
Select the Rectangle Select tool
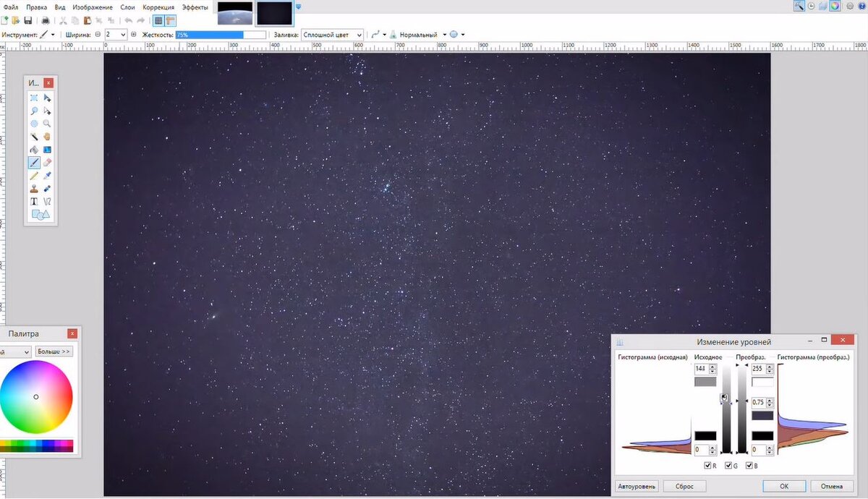(x=34, y=98)
